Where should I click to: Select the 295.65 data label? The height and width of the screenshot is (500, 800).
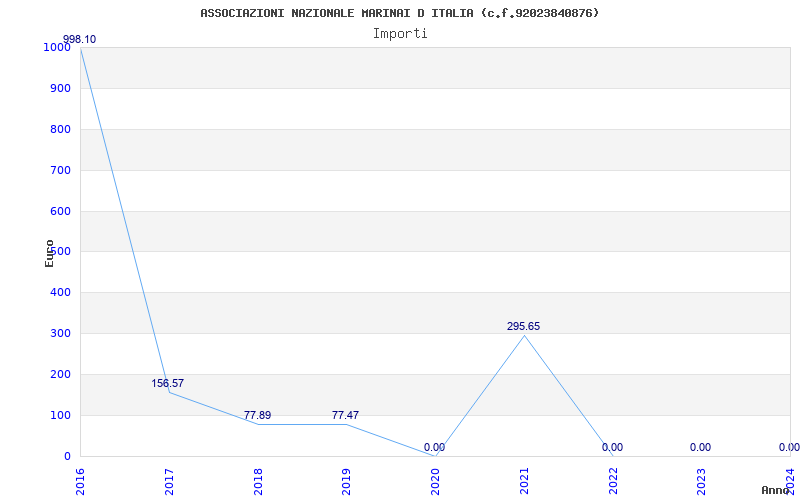pyautogui.click(x=523, y=327)
